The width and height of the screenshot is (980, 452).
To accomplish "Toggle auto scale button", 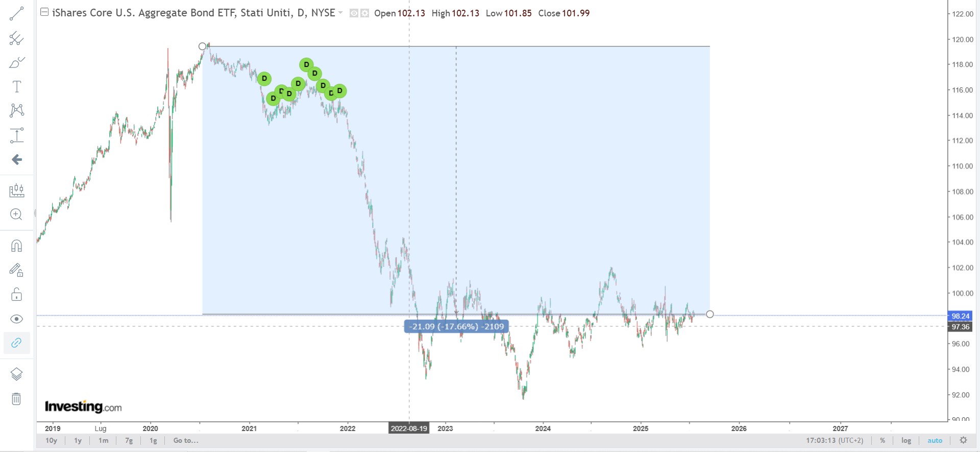I will coord(935,440).
